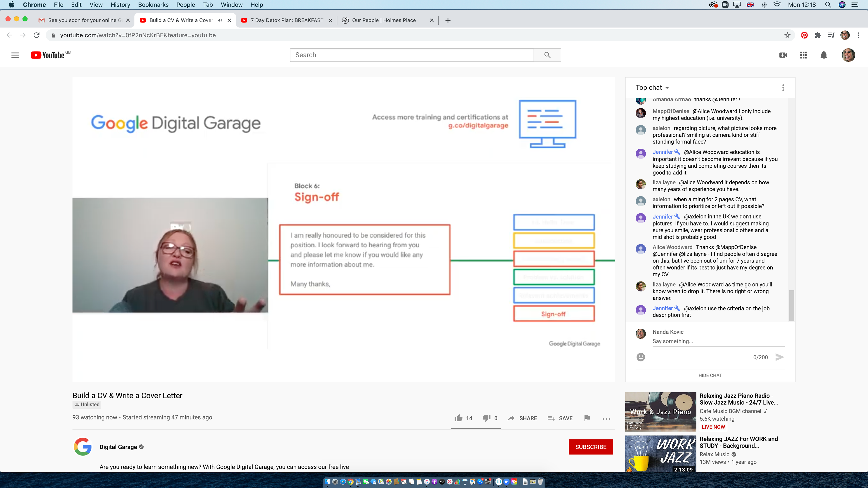Open the chat three-dot options menu
868x488 pixels.
point(783,88)
